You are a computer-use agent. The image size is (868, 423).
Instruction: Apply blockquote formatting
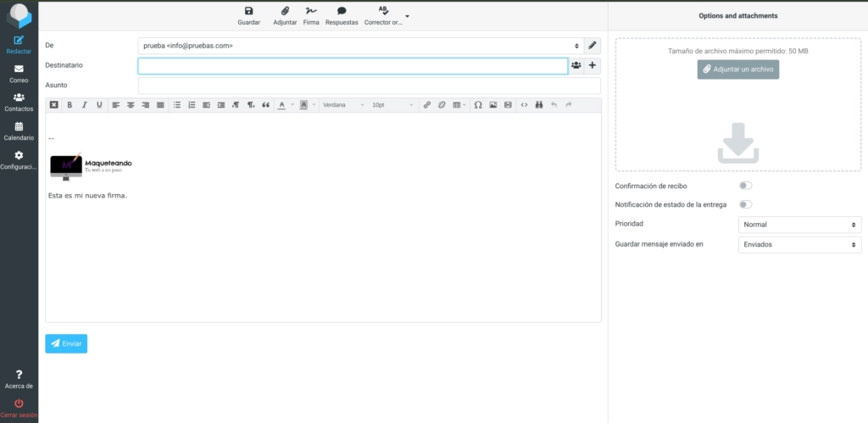tap(265, 104)
